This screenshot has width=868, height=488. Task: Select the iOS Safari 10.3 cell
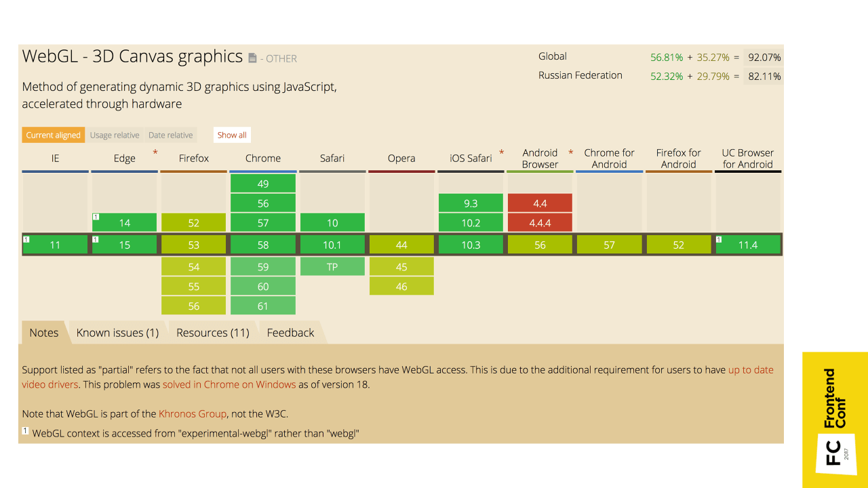(471, 245)
